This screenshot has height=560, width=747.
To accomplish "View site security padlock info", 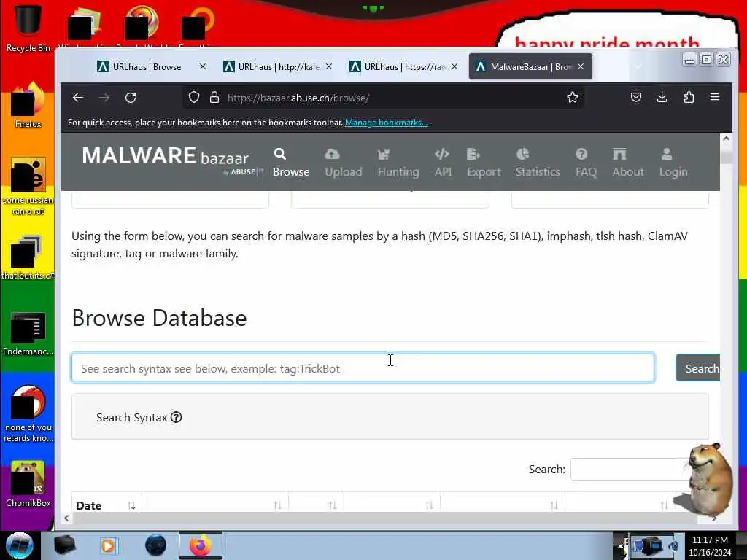I will (214, 97).
